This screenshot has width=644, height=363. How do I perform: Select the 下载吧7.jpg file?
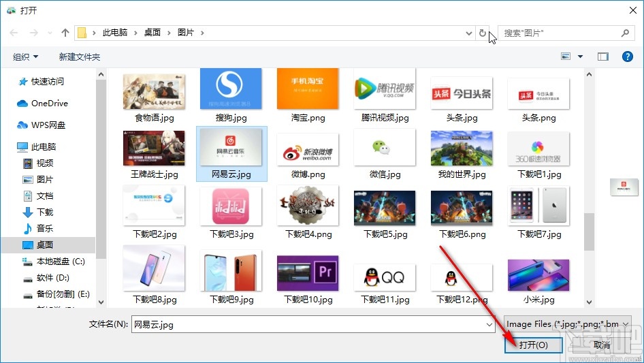point(538,212)
